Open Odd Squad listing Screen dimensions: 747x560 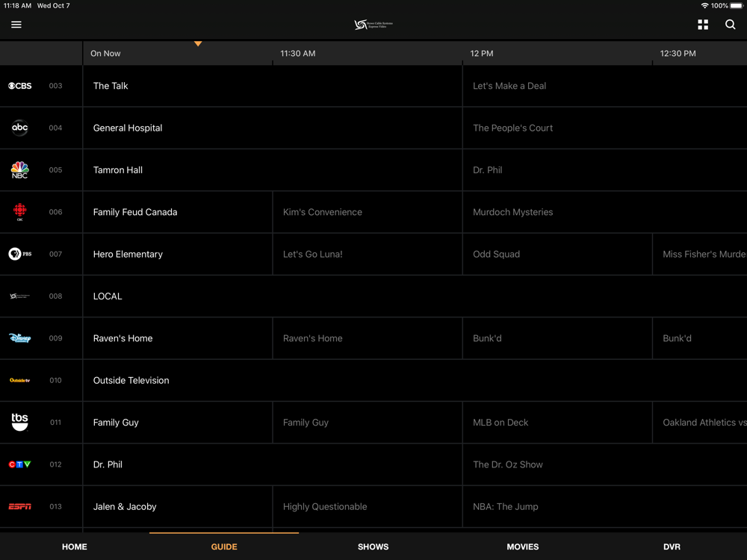click(557, 254)
